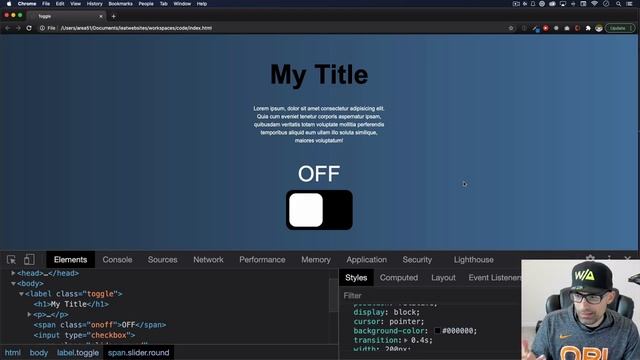Click the inspect element picker icon
640x360 pixels.
[11, 260]
